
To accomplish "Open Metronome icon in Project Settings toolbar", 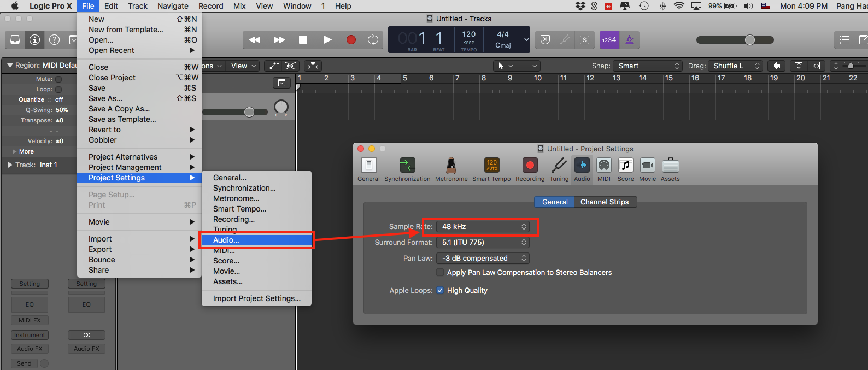I will coord(451,169).
